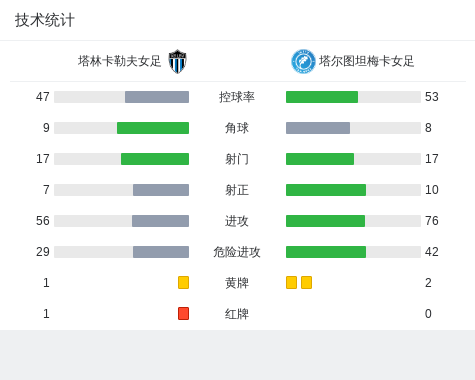The height and width of the screenshot is (380, 475).
Task: Open the 塔尔图坦梅卡女足 team name link
Action: click(x=366, y=61)
